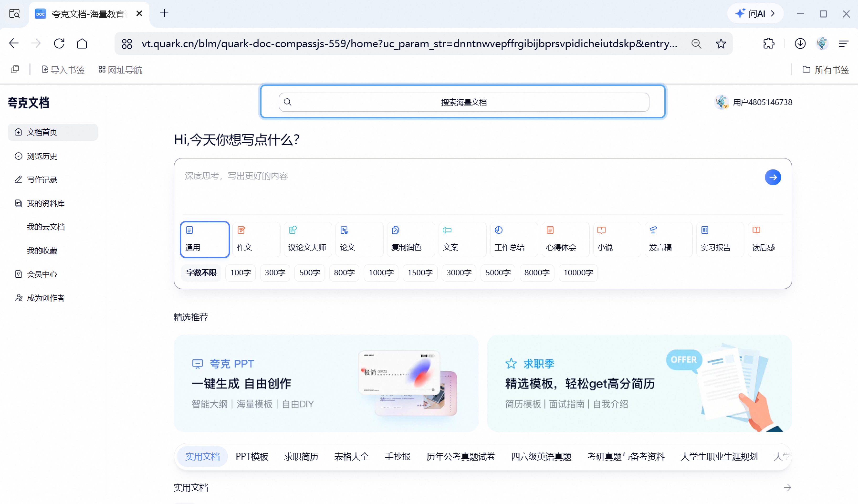Choose the 小说 writing type card

(x=617, y=239)
